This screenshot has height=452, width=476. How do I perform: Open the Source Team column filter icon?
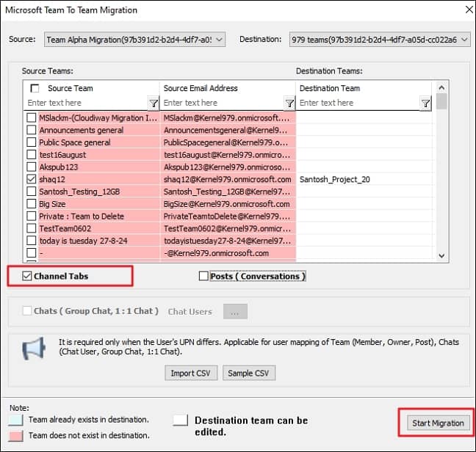coord(154,103)
